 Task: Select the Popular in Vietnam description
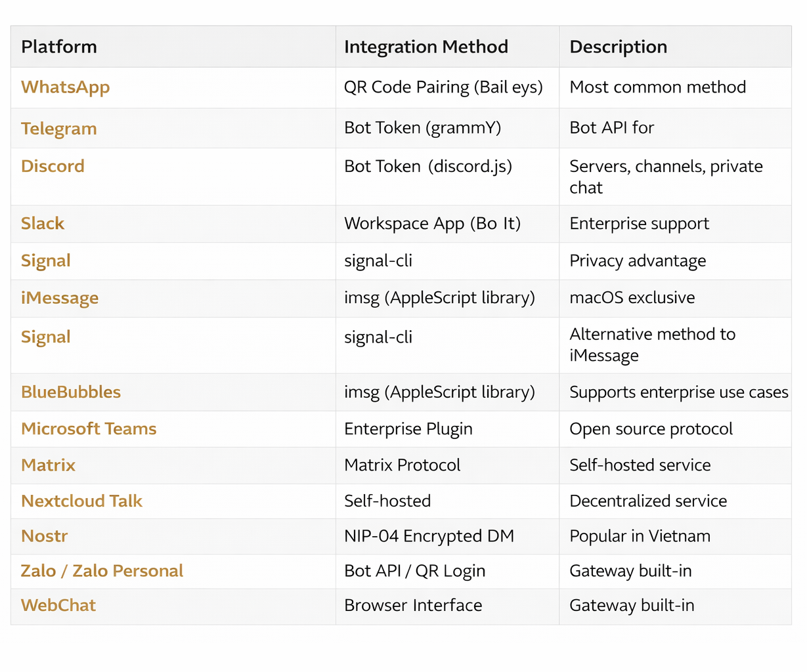click(x=640, y=536)
